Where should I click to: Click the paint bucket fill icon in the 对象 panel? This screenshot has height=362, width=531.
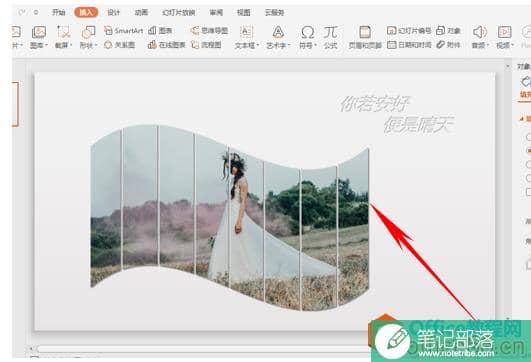(525, 82)
